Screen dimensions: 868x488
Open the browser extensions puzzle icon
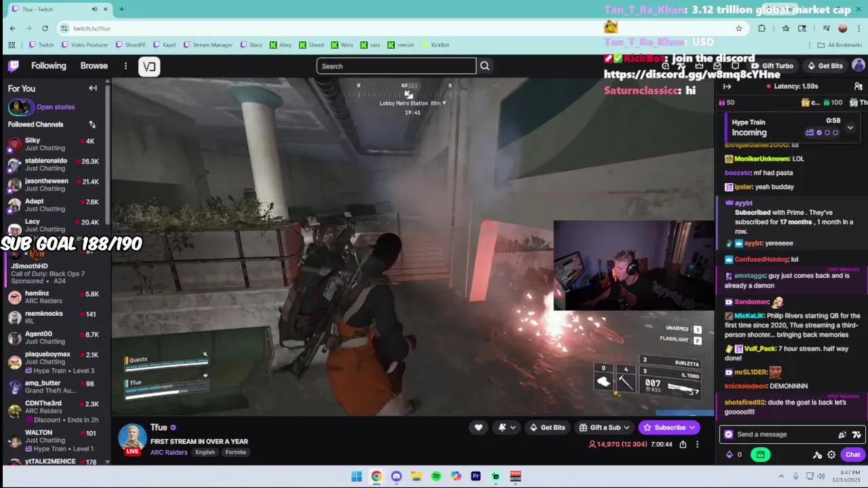(x=762, y=28)
